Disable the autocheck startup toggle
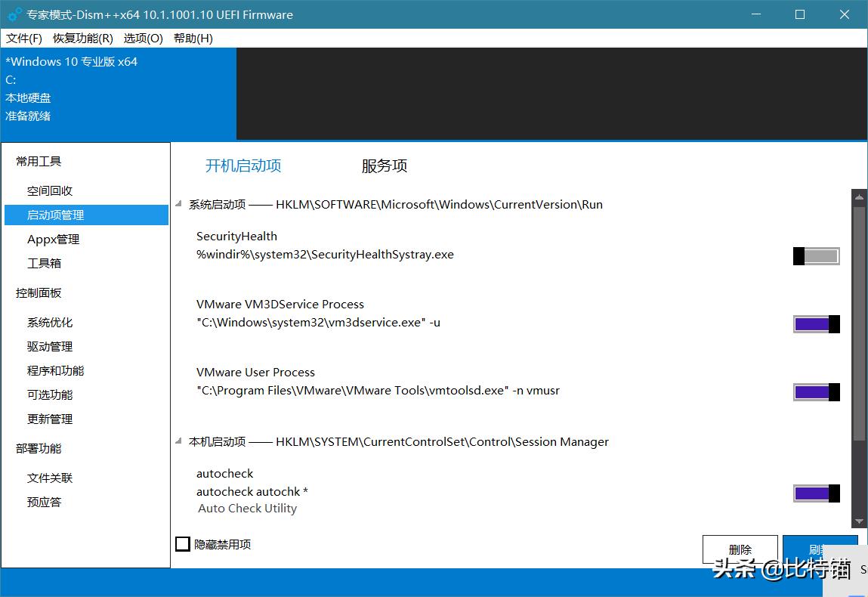Viewport: 868px width, 597px height. pos(817,493)
